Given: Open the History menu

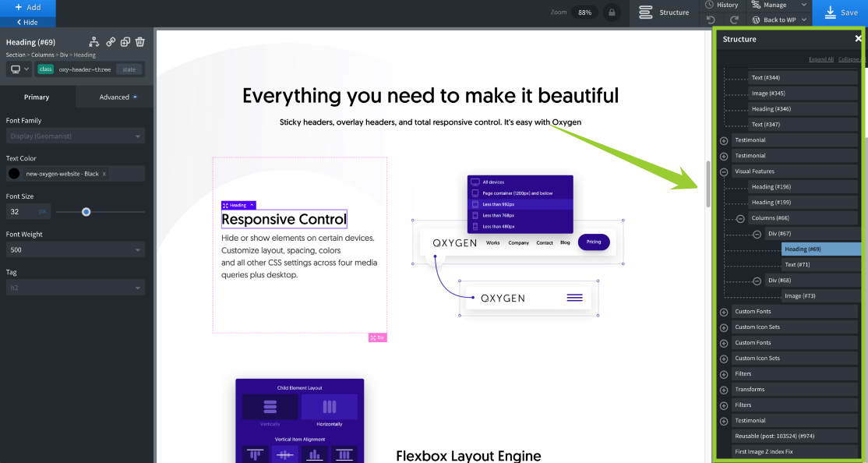Looking at the screenshot, I should 722,5.
